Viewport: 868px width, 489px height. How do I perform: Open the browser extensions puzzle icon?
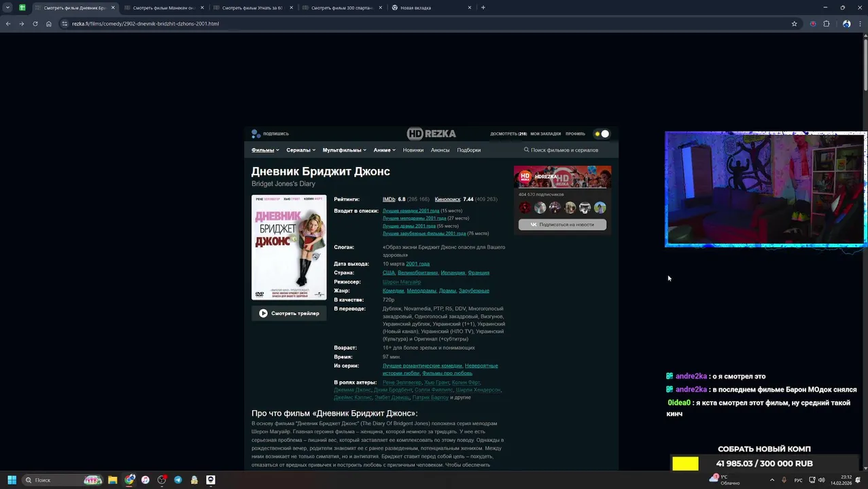click(827, 24)
